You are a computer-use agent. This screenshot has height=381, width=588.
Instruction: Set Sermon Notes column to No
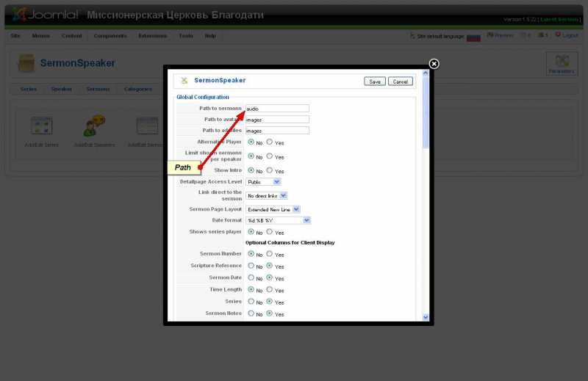[x=251, y=313]
